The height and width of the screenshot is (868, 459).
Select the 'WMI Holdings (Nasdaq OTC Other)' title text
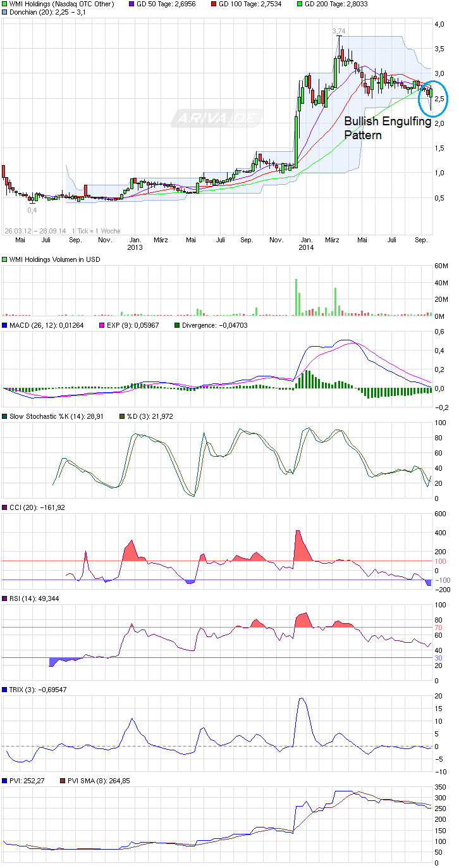tap(62, 4)
